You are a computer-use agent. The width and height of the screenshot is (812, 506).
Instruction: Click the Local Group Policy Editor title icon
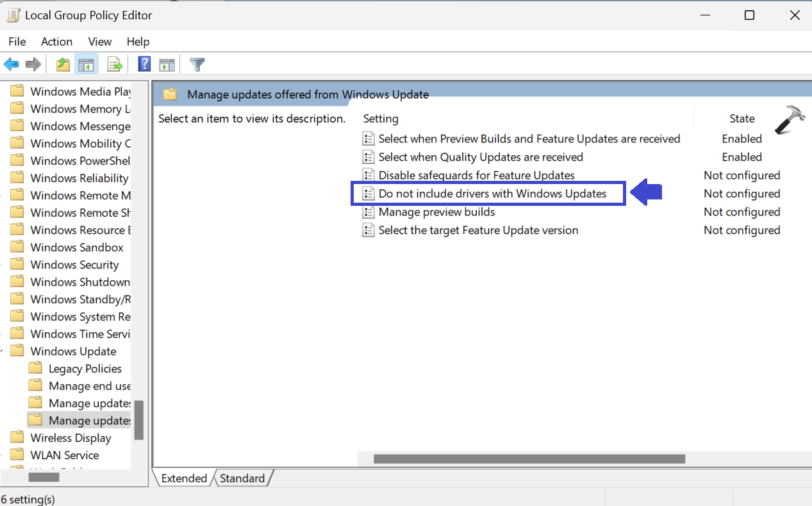tap(13, 15)
